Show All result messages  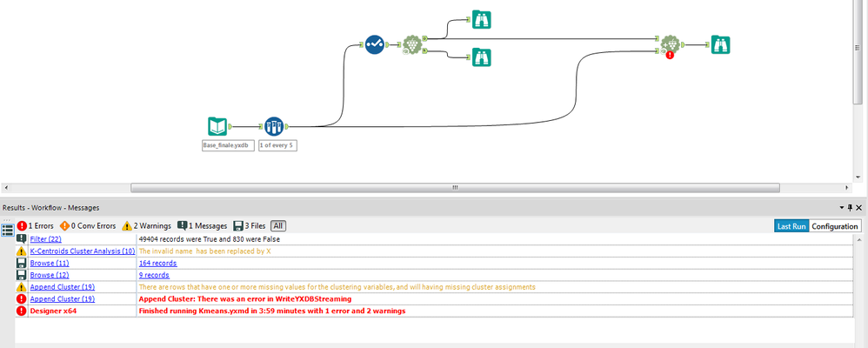(x=278, y=226)
